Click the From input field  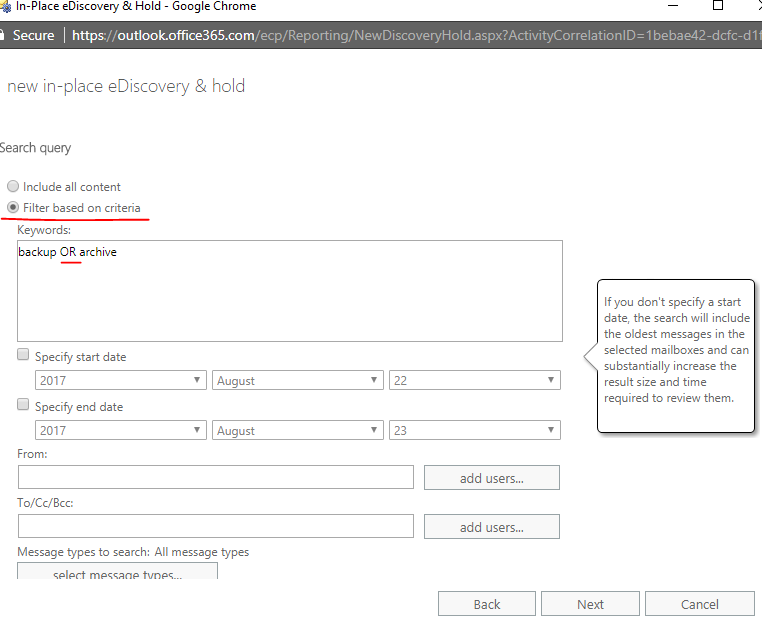click(x=215, y=477)
